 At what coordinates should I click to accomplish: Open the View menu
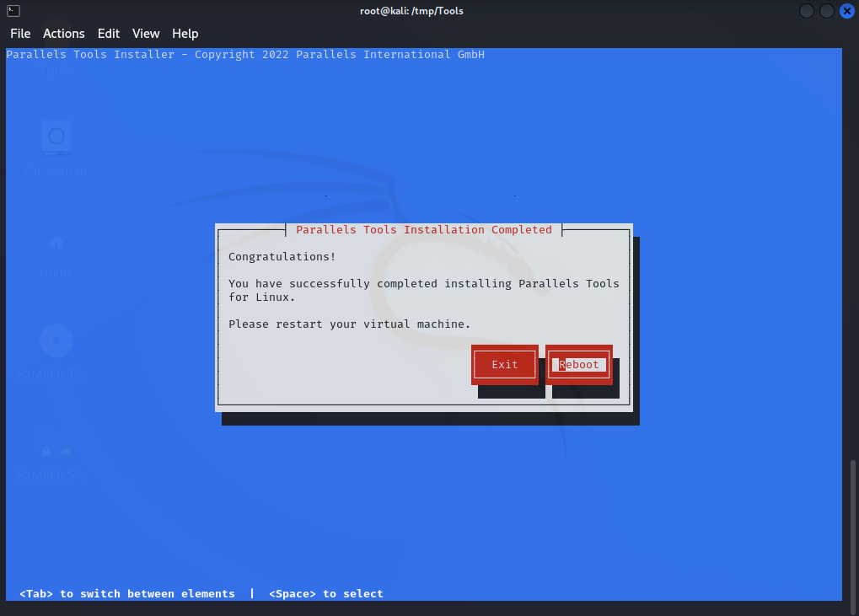[146, 34]
